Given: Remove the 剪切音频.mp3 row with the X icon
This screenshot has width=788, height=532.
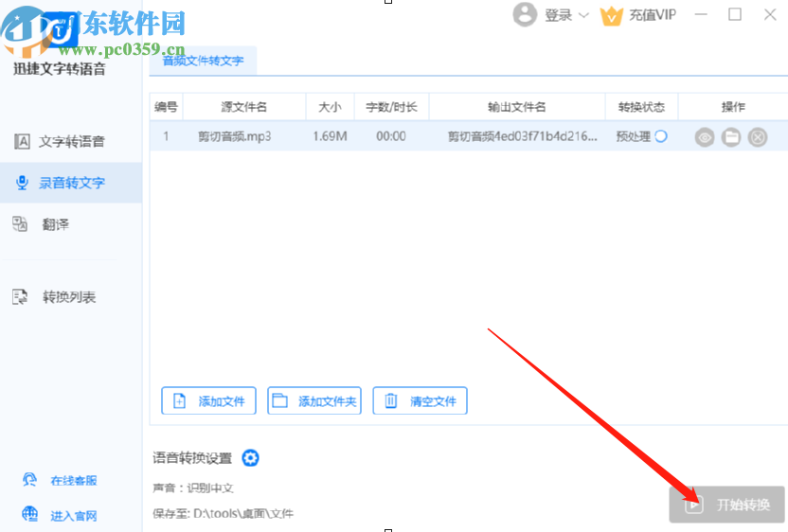Looking at the screenshot, I should click(x=758, y=136).
